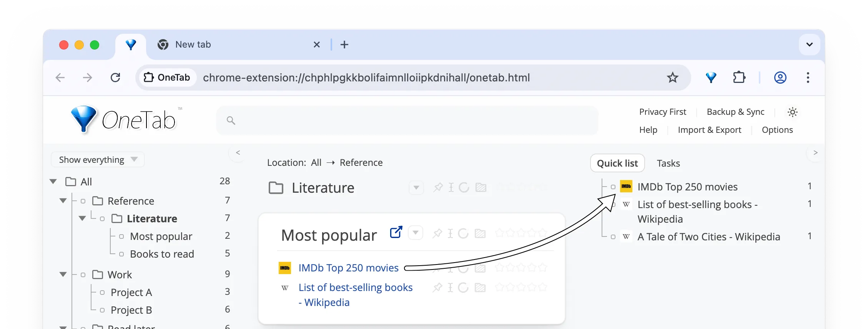
Task: Toggle the light/dark theme sun icon
Action: (x=792, y=112)
